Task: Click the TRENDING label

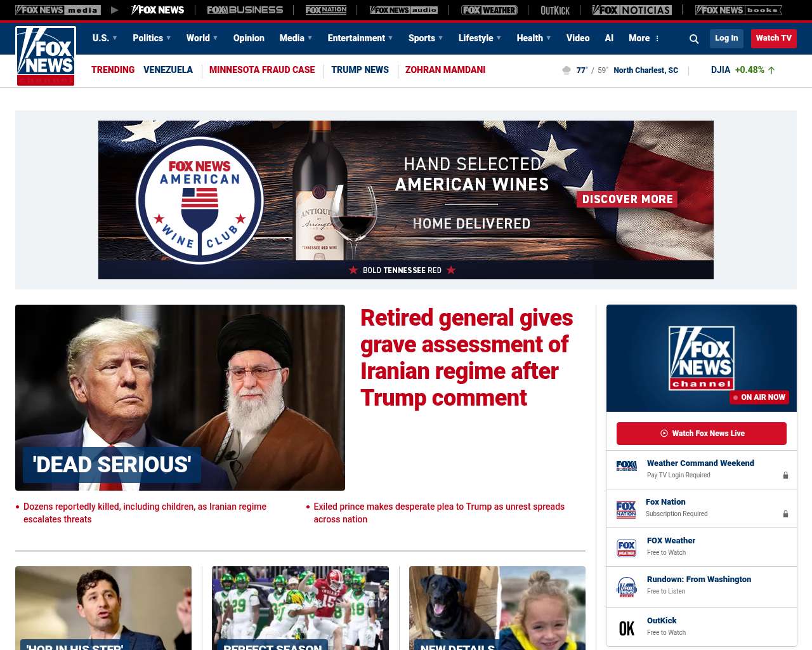Action: 113,70
